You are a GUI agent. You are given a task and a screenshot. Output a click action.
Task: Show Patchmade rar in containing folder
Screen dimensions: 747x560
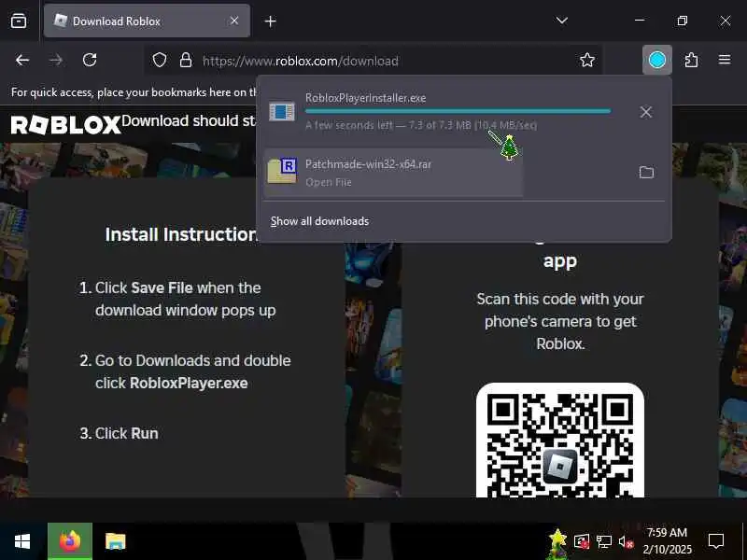(646, 173)
